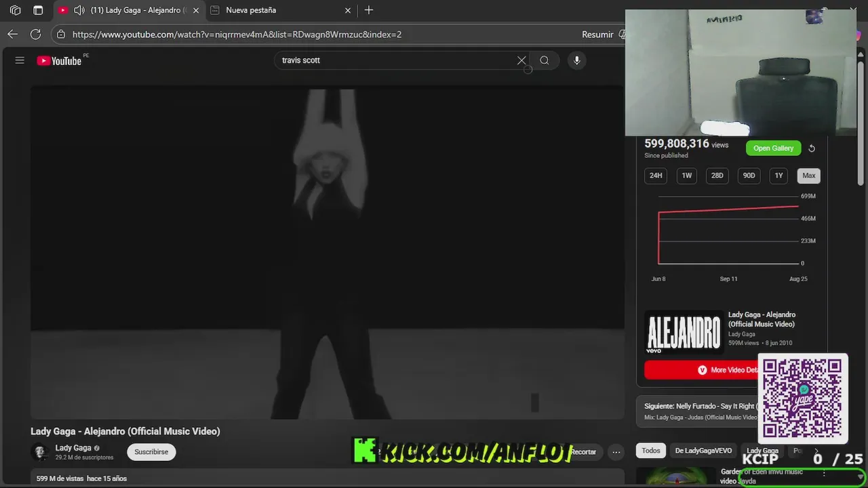Open Garden of Eden imvu video title
The width and height of the screenshot is (868, 488).
(x=762, y=476)
